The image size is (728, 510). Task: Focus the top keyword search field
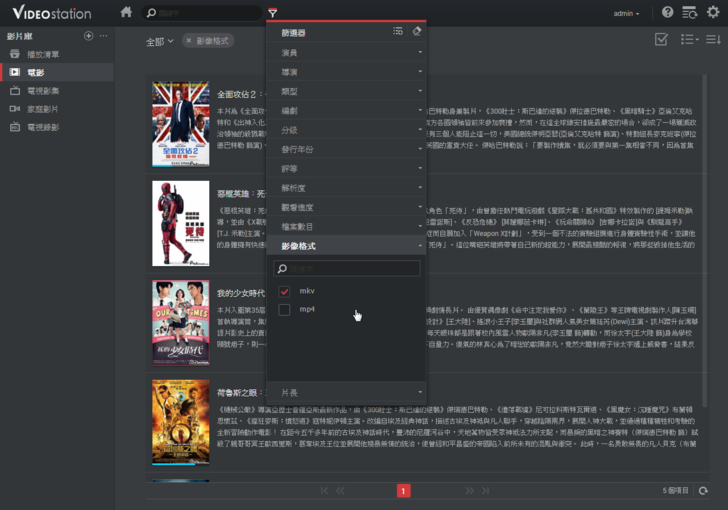(x=202, y=13)
